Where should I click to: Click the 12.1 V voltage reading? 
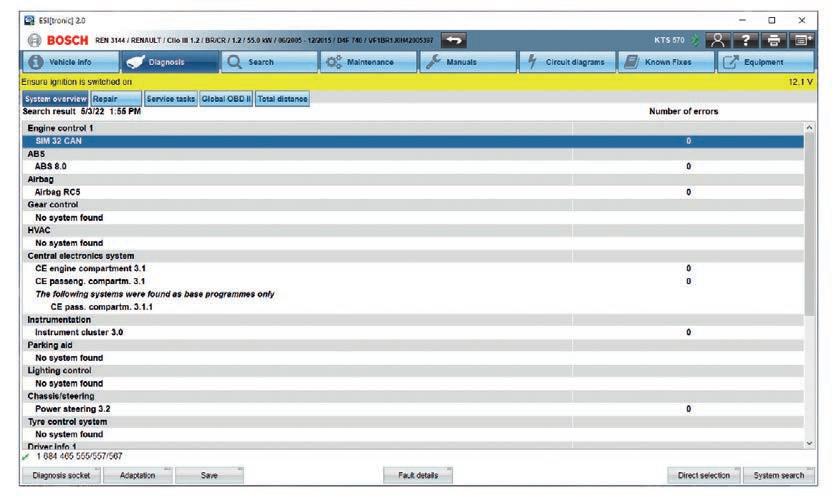800,82
